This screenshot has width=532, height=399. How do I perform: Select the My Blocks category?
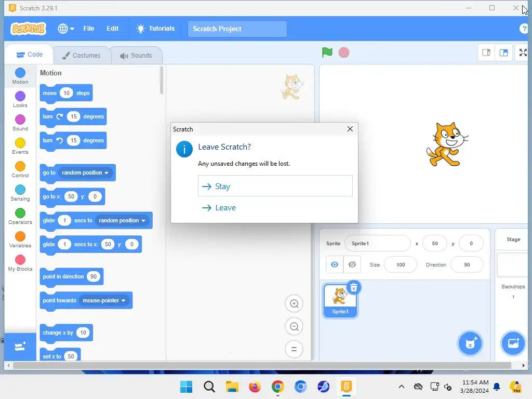pos(20,263)
